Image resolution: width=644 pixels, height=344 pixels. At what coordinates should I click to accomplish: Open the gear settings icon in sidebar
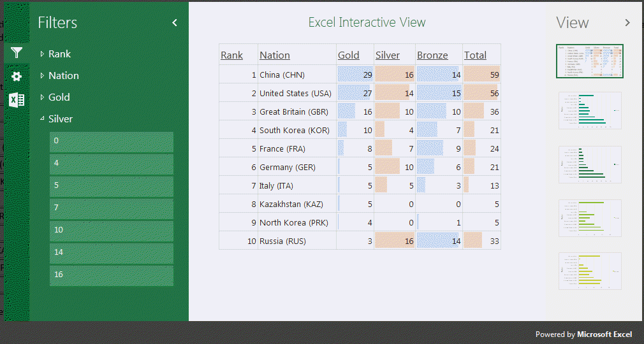click(x=17, y=76)
